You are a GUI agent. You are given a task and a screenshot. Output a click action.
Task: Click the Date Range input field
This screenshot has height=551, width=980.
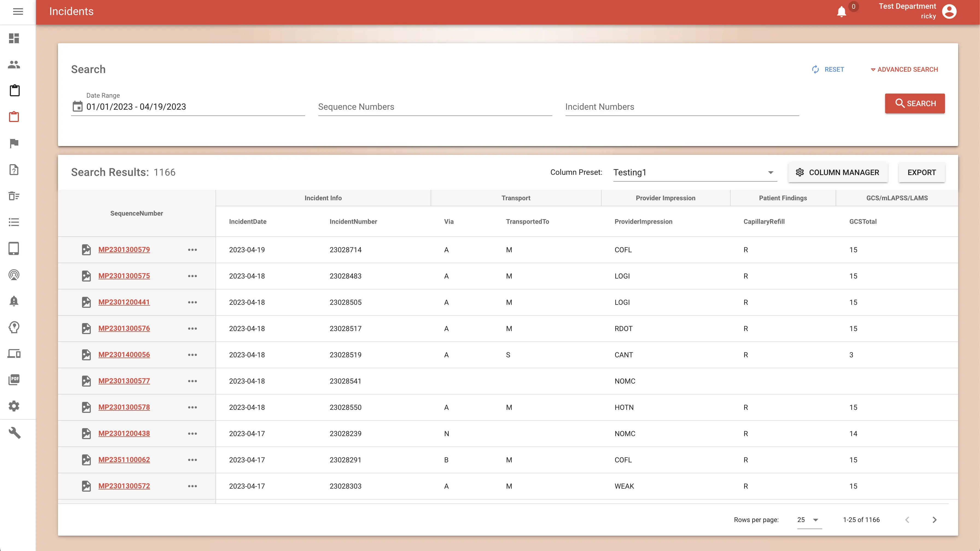coord(188,106)
